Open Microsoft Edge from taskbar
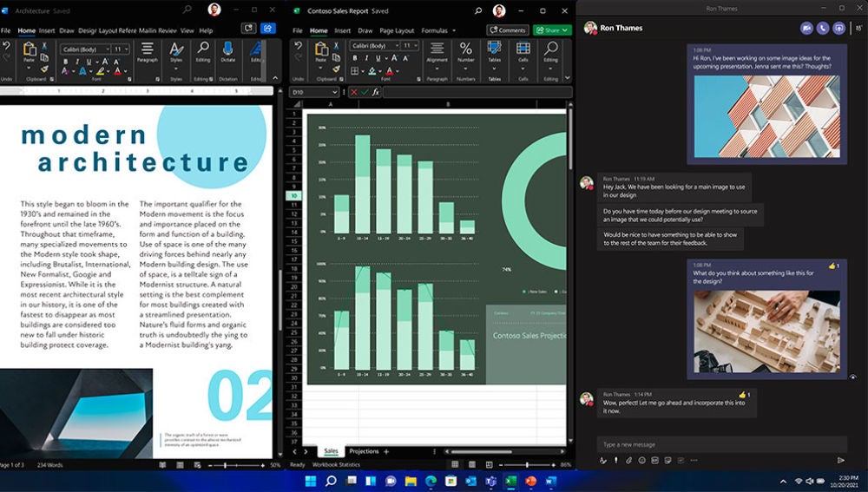The width and height of the screenshot is (868, 492). click(x=431, y=481)
